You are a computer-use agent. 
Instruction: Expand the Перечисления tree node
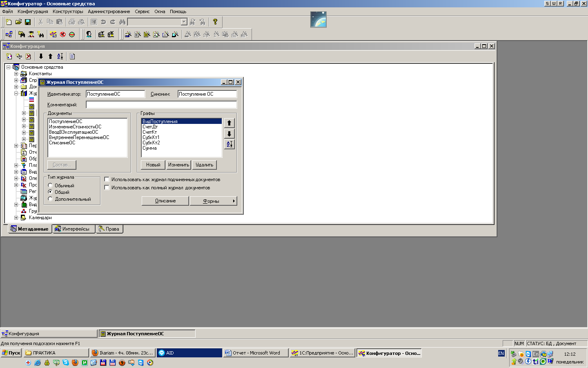pos(16,146)
